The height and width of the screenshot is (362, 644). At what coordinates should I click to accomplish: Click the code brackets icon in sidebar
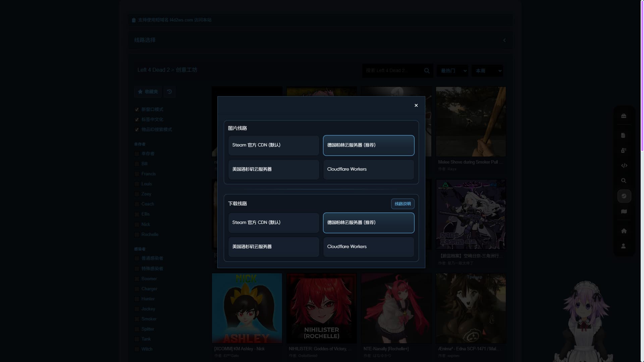tap(624, 166)
